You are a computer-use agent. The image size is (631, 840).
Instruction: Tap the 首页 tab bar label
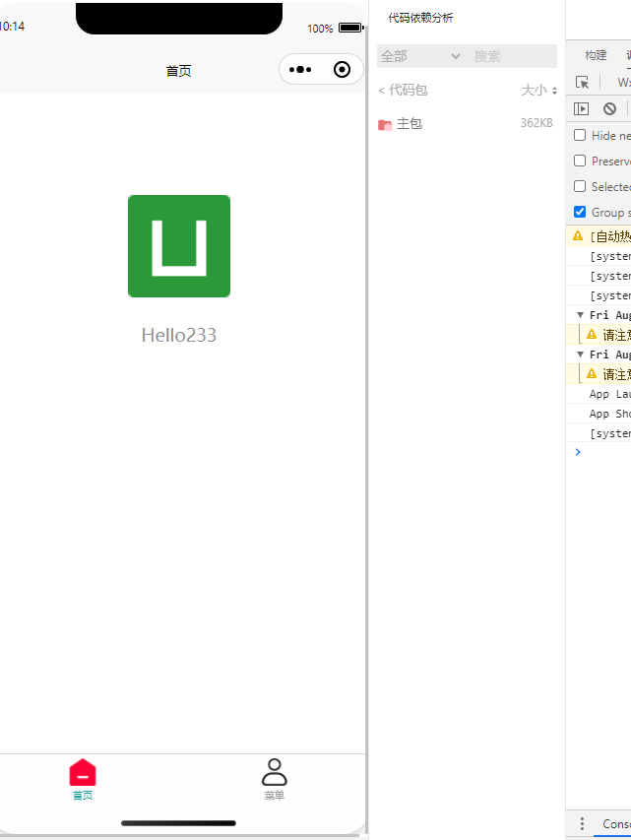(83, 796)
